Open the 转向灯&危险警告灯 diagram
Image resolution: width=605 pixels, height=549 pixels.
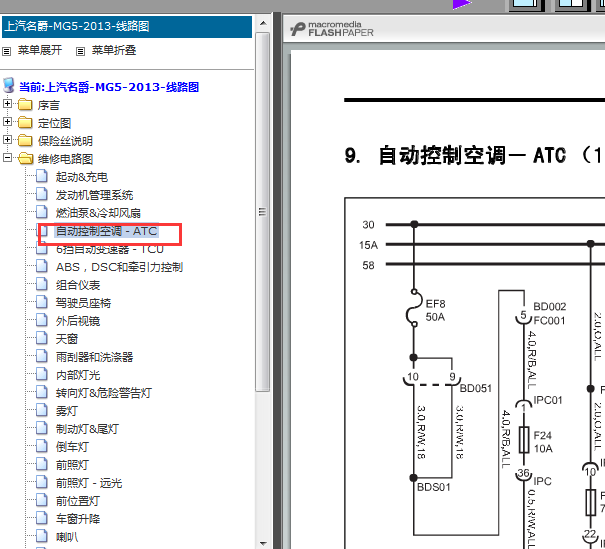click(x=104, y=393)
